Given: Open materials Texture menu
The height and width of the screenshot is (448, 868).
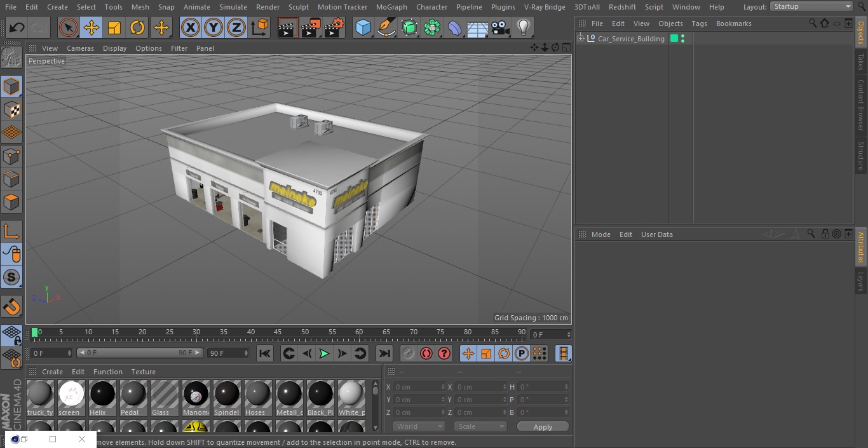Looking at the screenshot, I should (x=143, y=372).
